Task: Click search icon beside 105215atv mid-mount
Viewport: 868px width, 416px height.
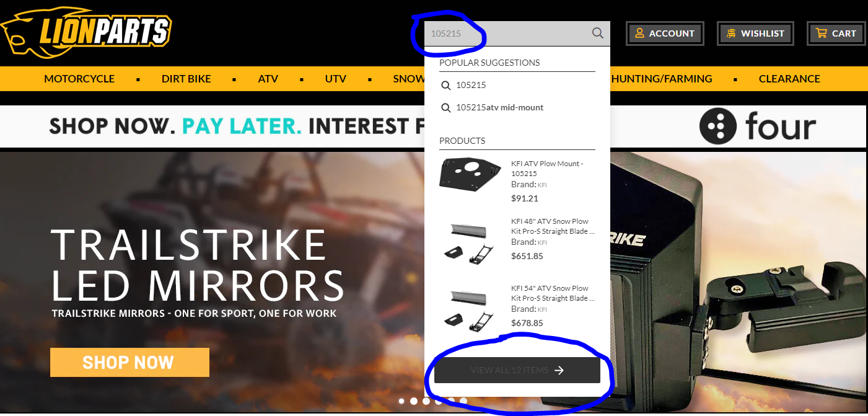Action: pyautogui.click(x=445, y=108)
